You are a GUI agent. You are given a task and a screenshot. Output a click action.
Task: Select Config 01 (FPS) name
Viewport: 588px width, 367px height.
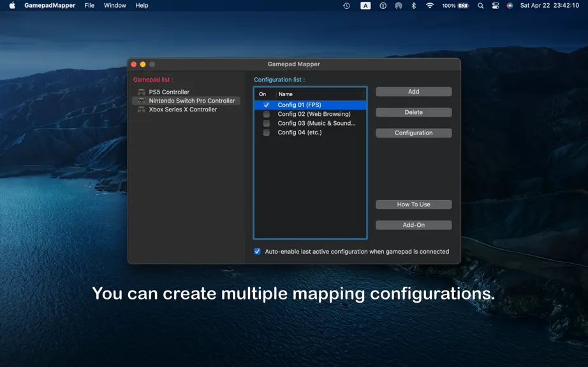[x=299, y=105]
